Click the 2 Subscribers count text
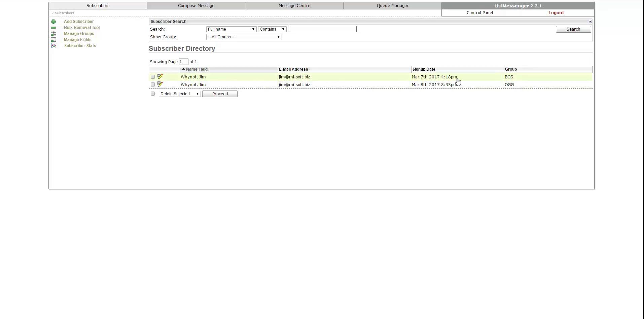The width and height of the screenshot is (644, 319). click(63, 13)
